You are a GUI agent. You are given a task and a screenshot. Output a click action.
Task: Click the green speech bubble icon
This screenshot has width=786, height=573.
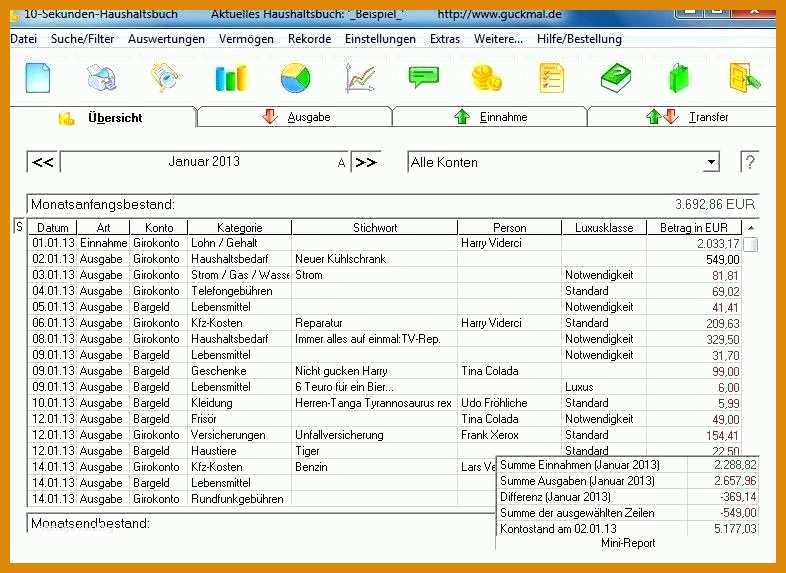pos(424,78)
